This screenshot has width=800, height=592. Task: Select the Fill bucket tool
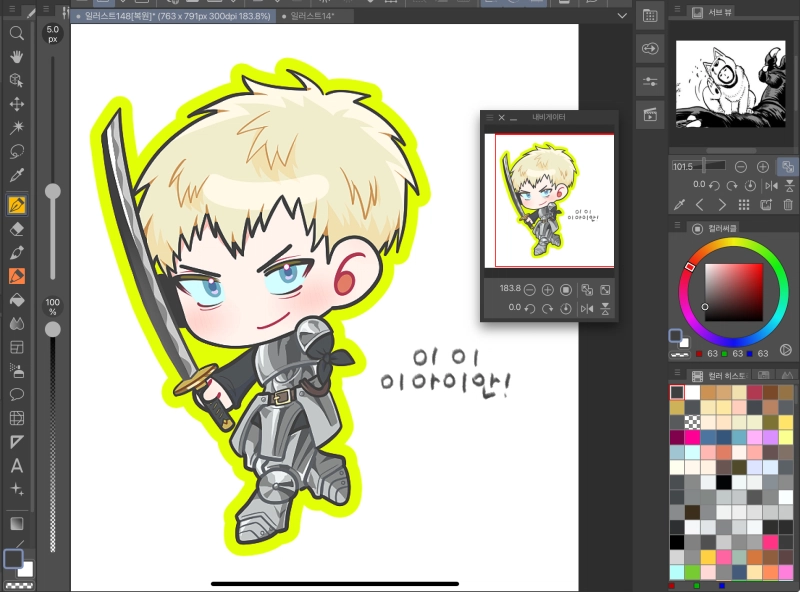pos(17,299)
